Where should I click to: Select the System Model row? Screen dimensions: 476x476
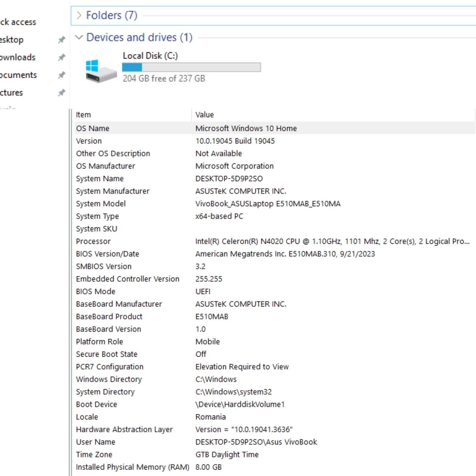click(275, 203)
